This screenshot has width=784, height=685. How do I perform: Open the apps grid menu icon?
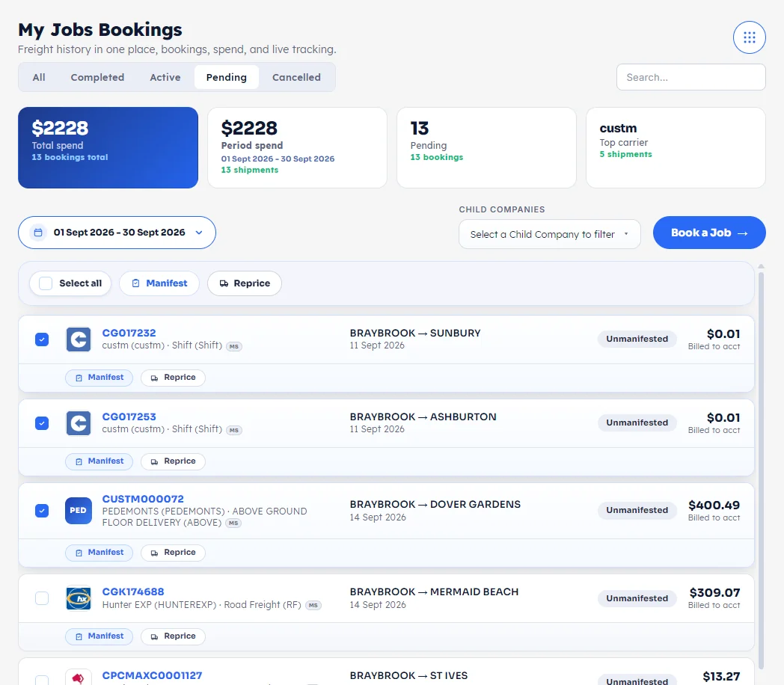(x=749, y=37)
